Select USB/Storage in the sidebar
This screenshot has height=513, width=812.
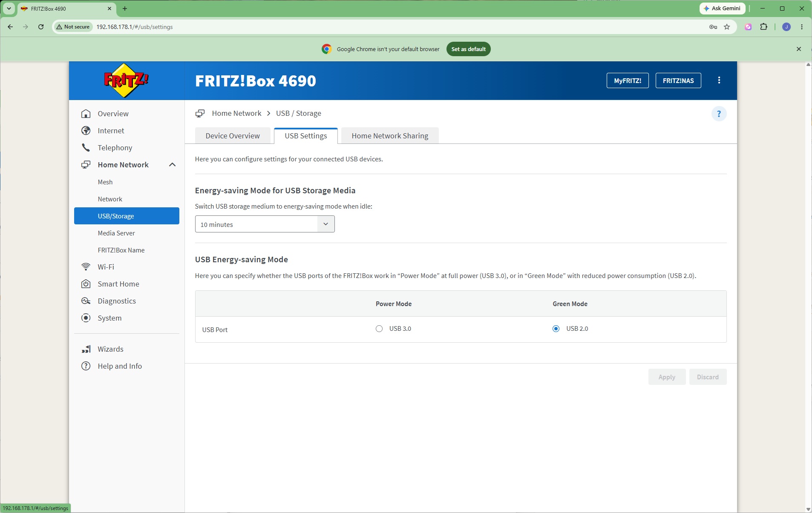click(127, 216)
